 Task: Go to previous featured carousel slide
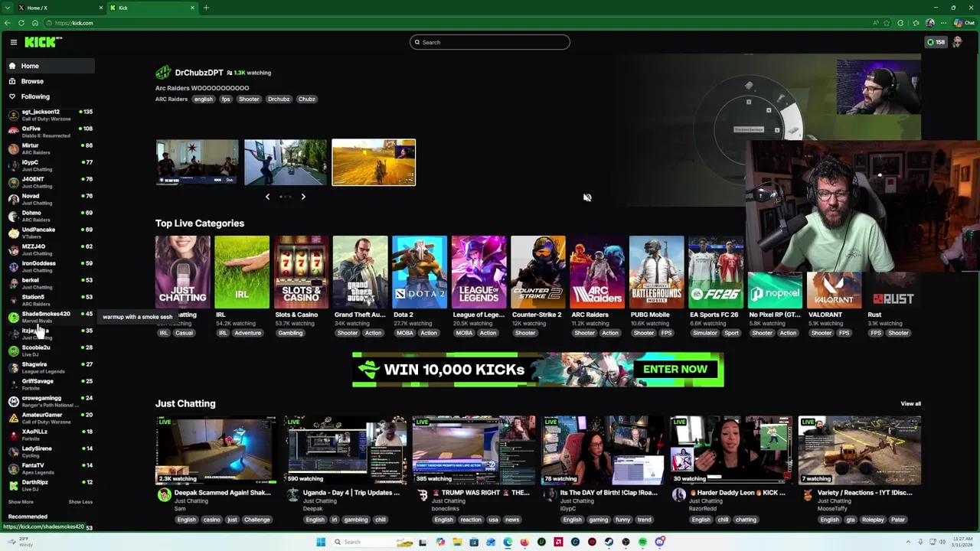tap(267, 197)
